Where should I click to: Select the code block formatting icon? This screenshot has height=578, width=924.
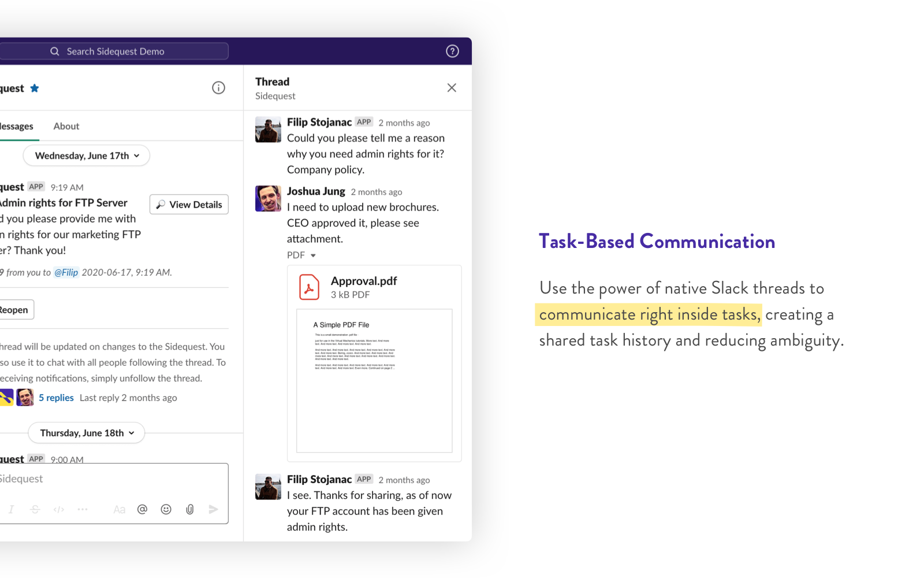[x=58, y=509]
